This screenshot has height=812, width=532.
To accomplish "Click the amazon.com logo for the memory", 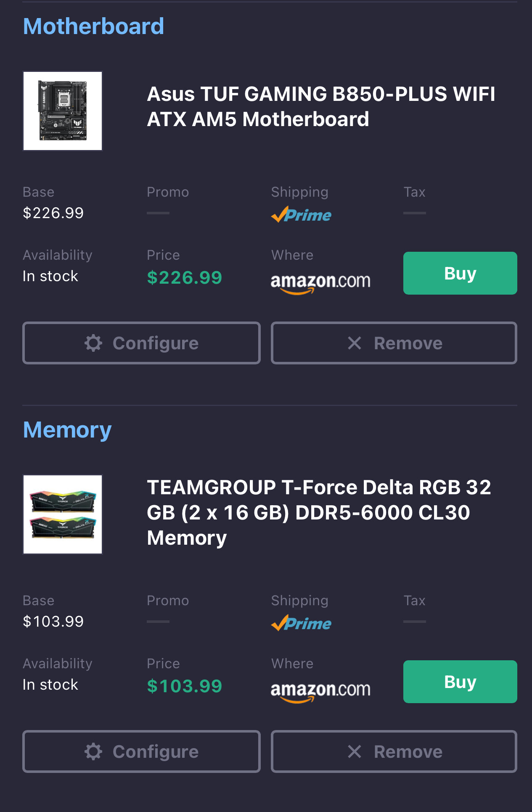I will pos(320,692).
